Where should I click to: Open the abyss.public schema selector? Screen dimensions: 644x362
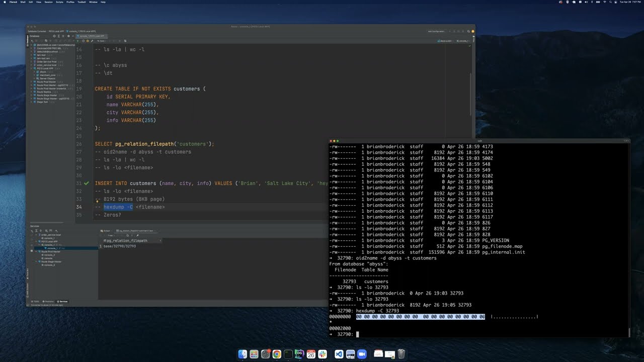[445, 41]
